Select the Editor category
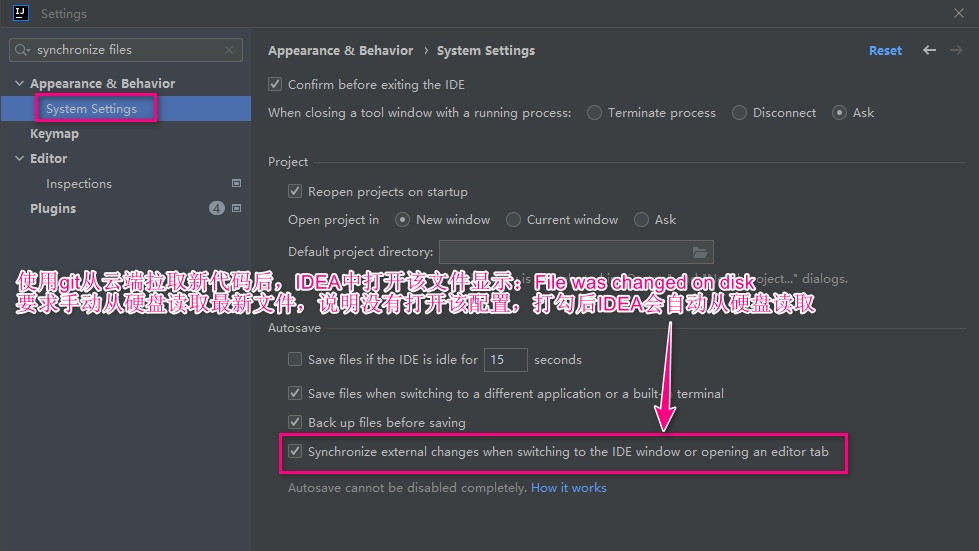Image resolution: width=979 pixels, height=551 pixels. click(x=49, y=158)
